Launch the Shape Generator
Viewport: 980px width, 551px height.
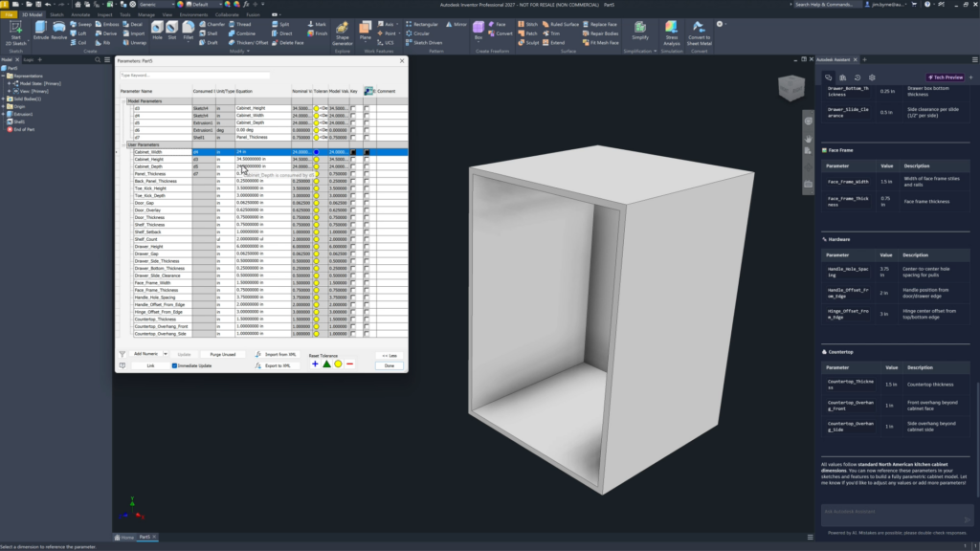[x=342, y=33]
